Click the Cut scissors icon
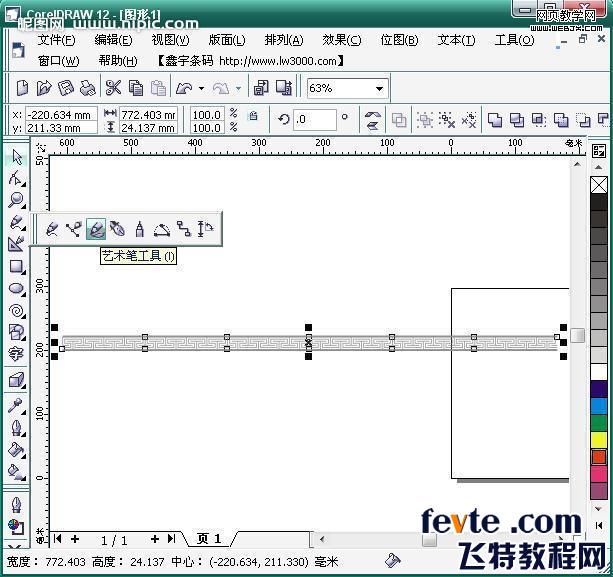 point(113,88)
